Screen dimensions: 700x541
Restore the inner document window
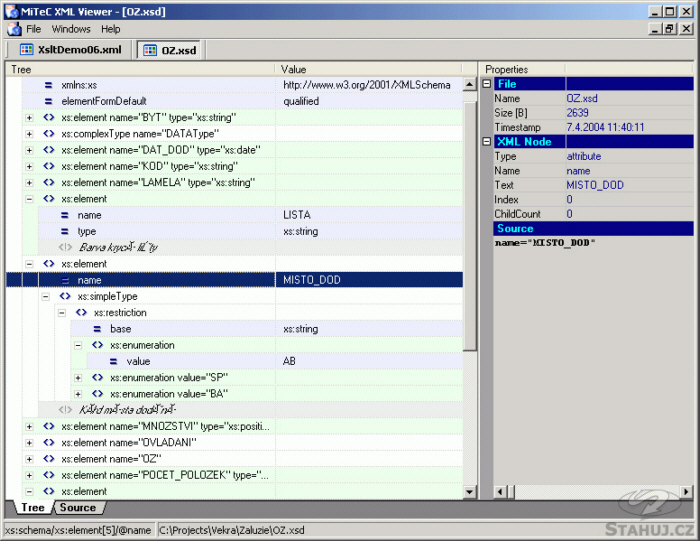(669, 29)
